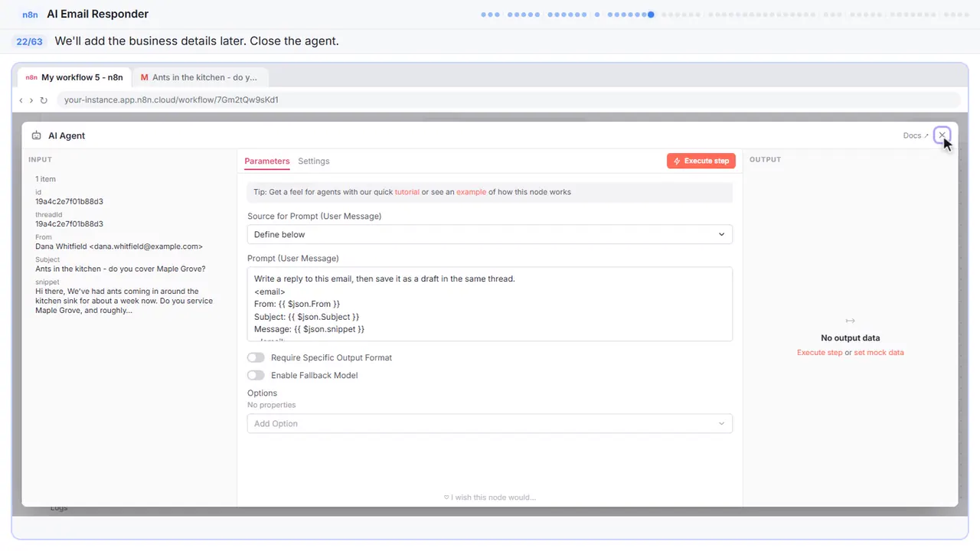Toggle Require Specific Output Format
Image resolution: width=980 pixels, height=551 pixels.
[x=256, y=357]
